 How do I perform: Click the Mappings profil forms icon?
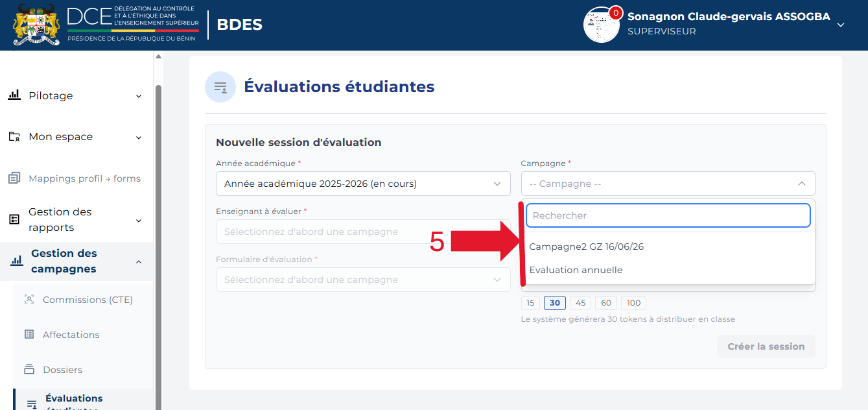(x=14, y=178)
